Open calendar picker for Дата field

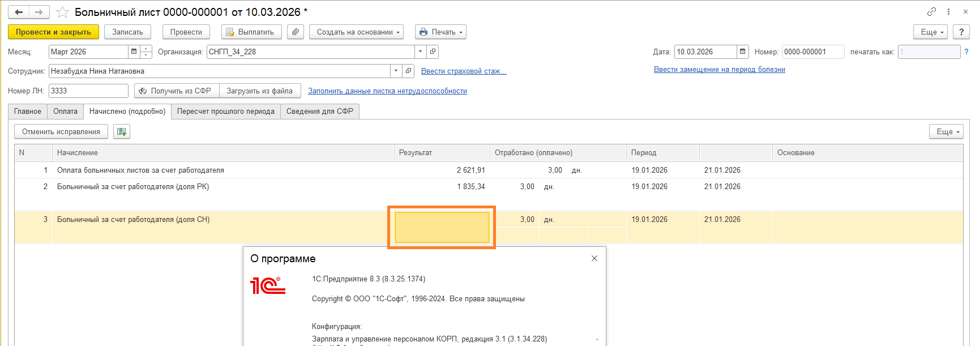click(x=742, y=52)
